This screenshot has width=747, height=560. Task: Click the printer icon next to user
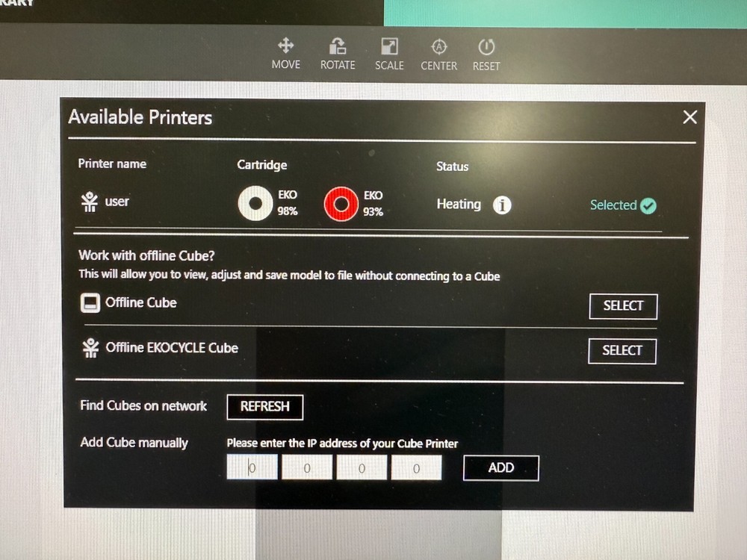(x=90, y=200)
